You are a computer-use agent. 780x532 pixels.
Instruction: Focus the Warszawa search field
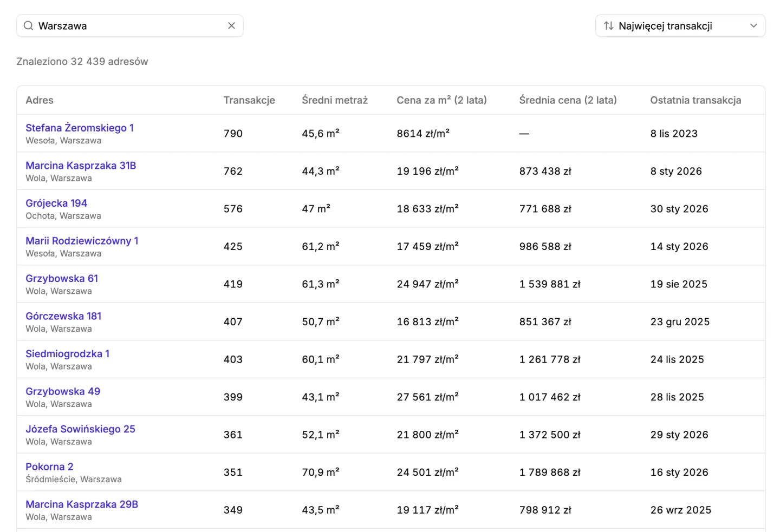[130, 25]
